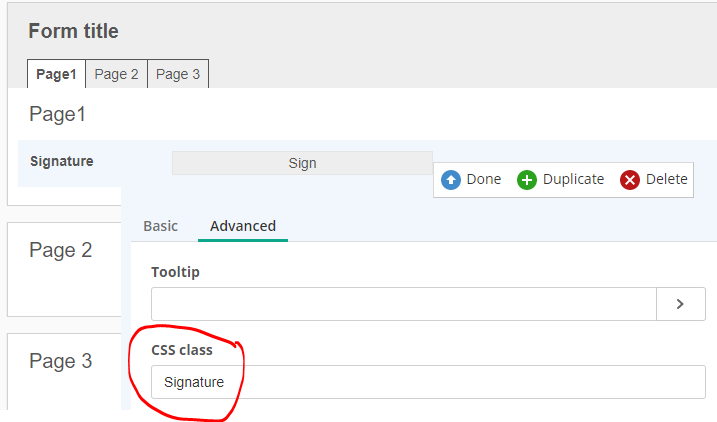Click the Form title heading

pyautogui.click(x=73, y=31)
